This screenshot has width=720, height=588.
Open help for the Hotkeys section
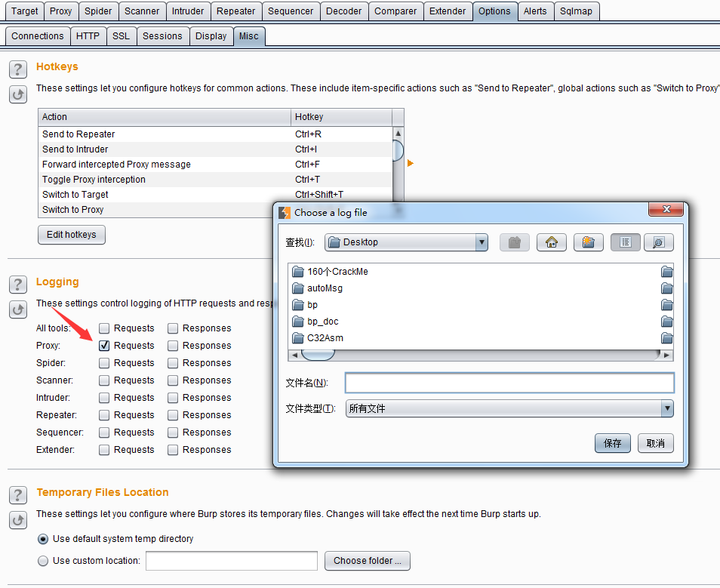click(18, 69)
